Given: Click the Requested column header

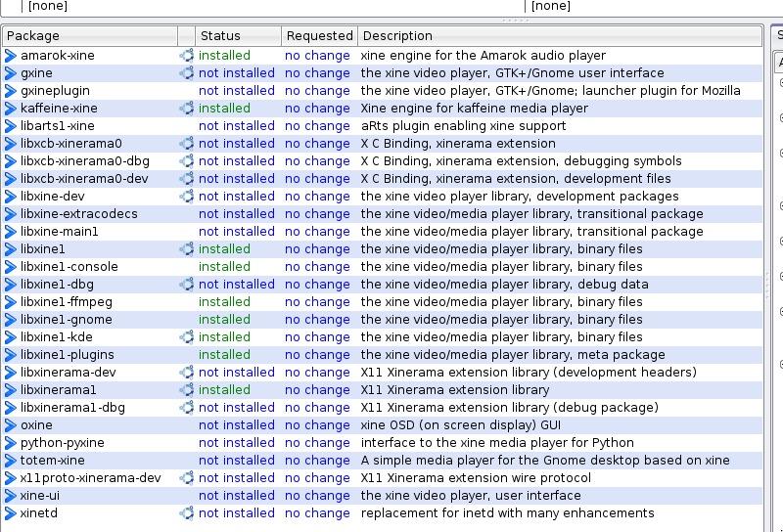Looking at the screenshot, I should pos(318,36).
